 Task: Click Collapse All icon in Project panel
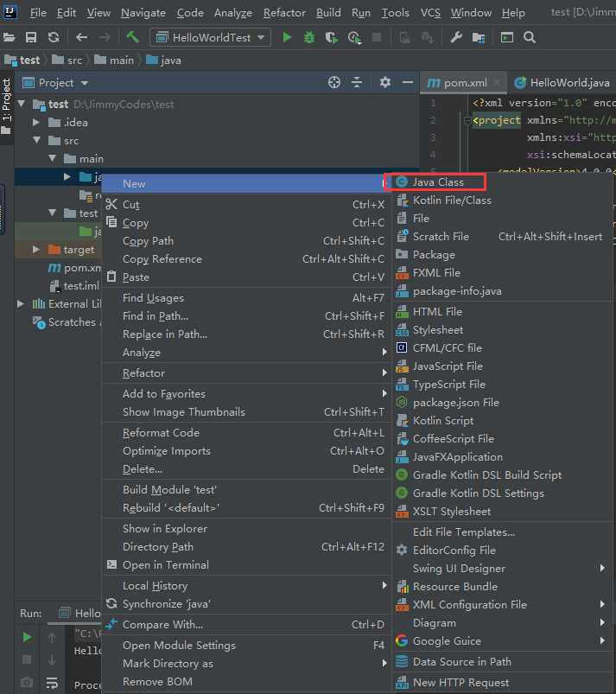click(357, 82)
